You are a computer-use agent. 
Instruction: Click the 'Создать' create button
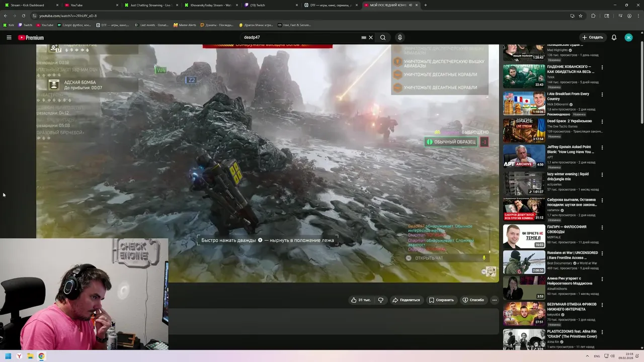tap(592, 38)
